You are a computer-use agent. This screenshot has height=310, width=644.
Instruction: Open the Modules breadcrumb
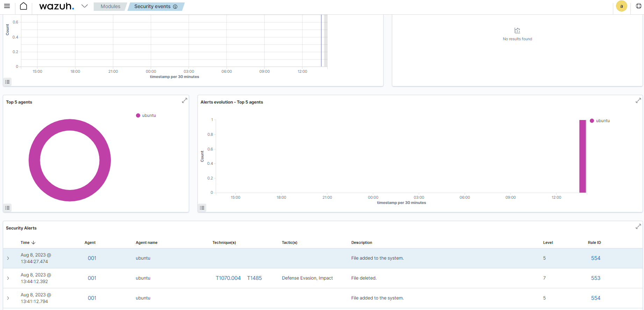(110, 6)
